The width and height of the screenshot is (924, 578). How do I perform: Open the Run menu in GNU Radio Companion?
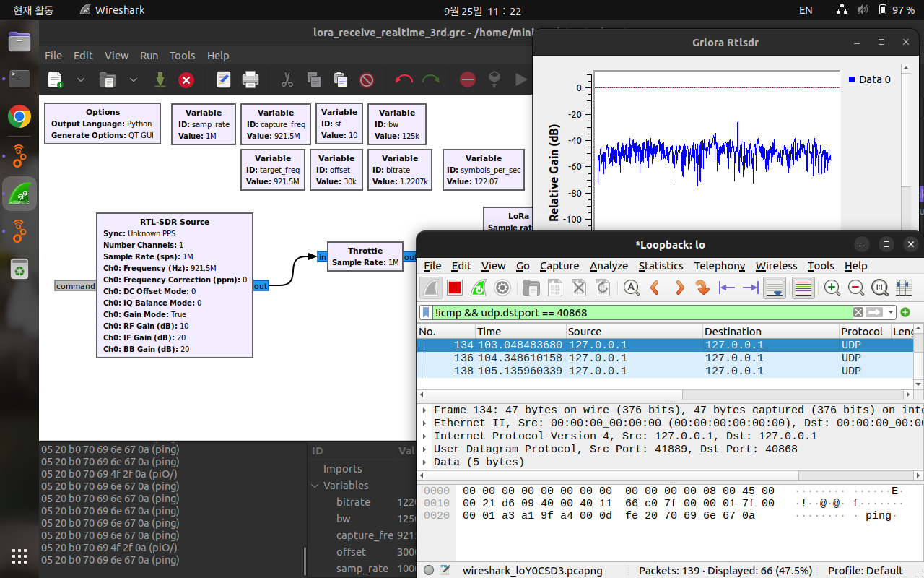click(x=149, y=56)
